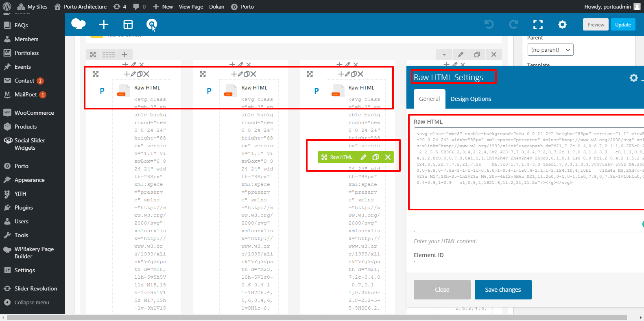The image size is (644, 321).
Task: Add new element with plus icon
Action: [104, 24]
